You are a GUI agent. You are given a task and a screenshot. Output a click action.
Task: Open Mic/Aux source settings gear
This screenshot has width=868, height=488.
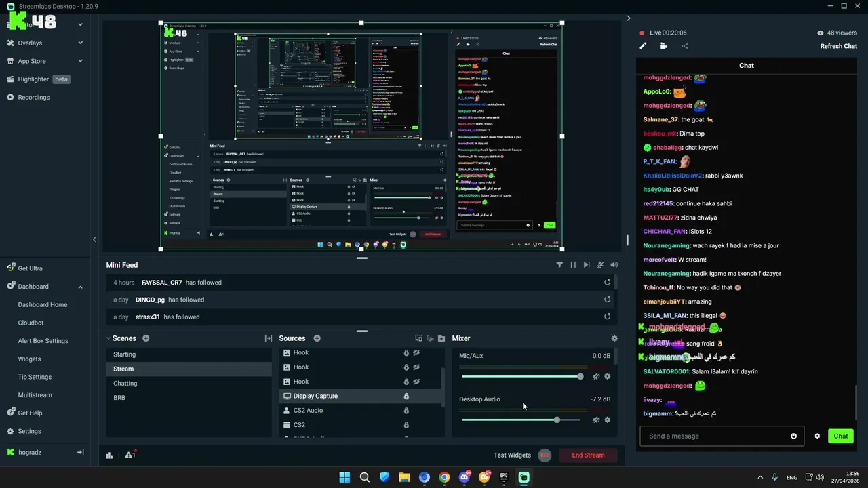tap(607, 376)
